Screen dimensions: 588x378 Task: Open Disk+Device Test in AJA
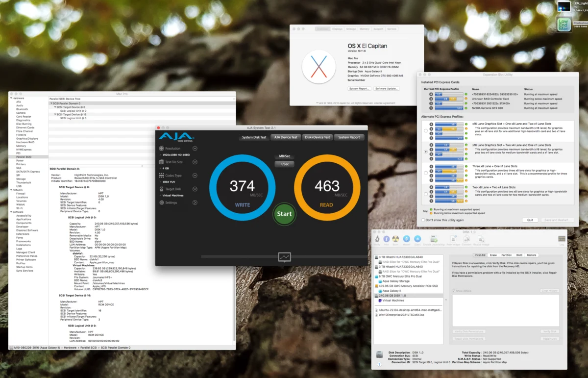317,137
